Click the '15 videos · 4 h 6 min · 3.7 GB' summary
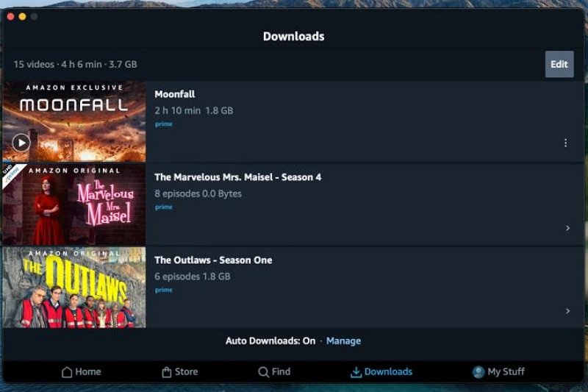Viewport: 588px width, 392px height. 76,65
